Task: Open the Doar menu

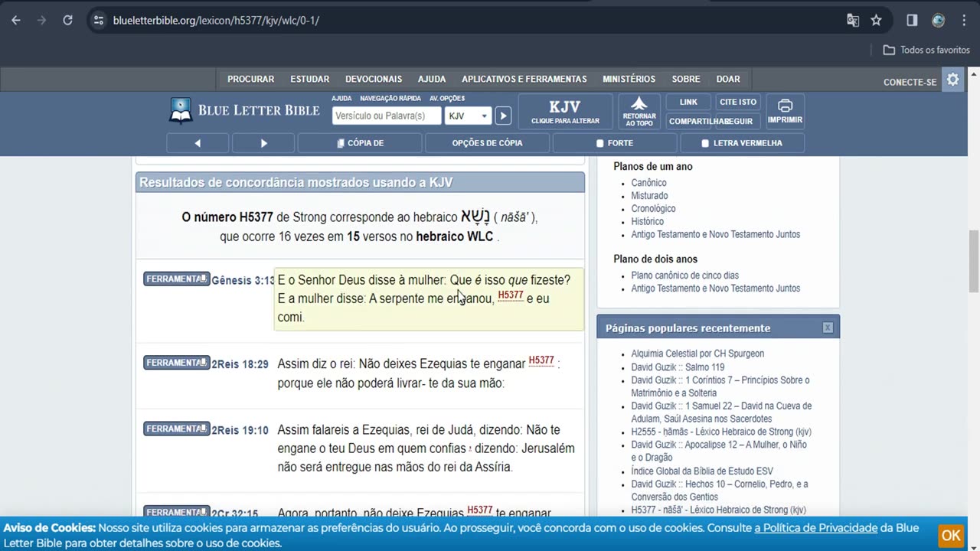Action: [x=728, y=79]
